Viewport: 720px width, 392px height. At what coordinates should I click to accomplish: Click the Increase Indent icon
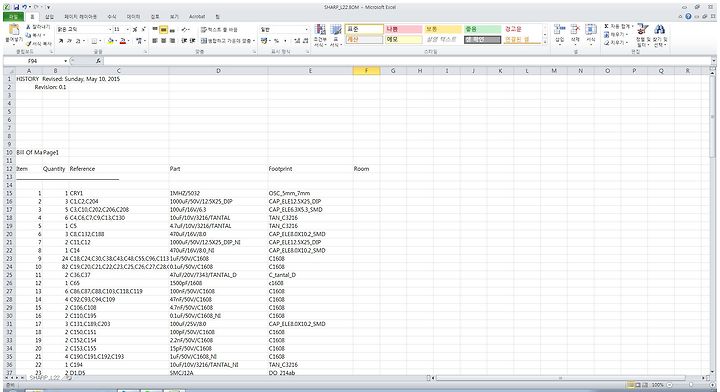192,41
